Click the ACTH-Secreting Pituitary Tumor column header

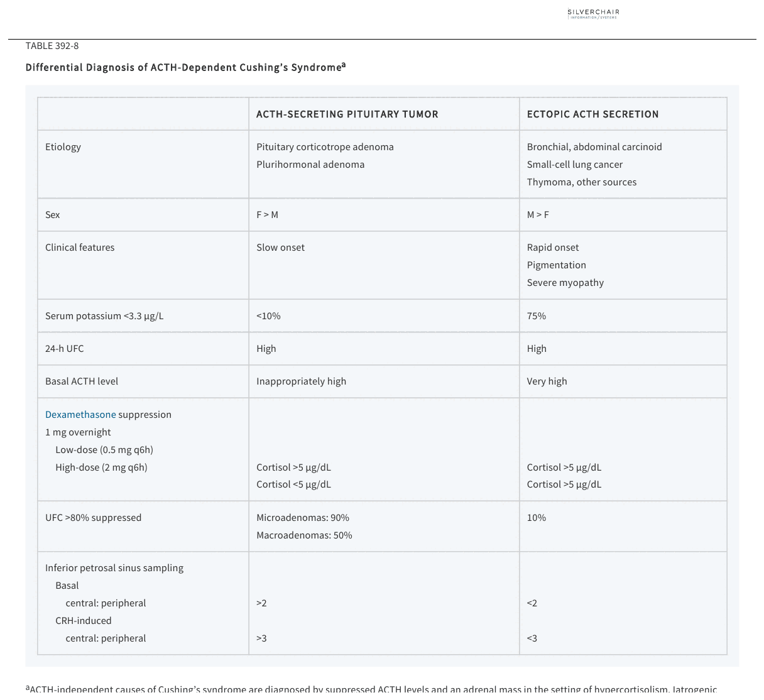(347, 114)
